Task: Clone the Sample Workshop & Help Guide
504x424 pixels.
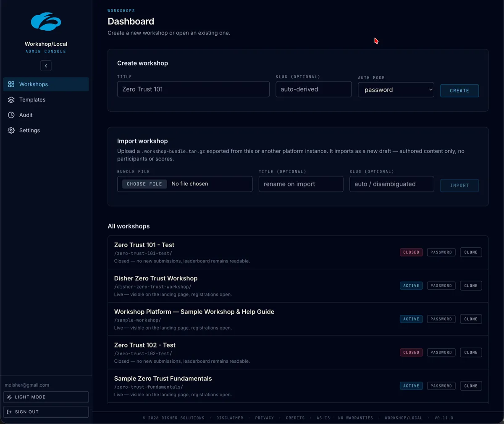Action: pyautogui.click(x=471, y=319)
